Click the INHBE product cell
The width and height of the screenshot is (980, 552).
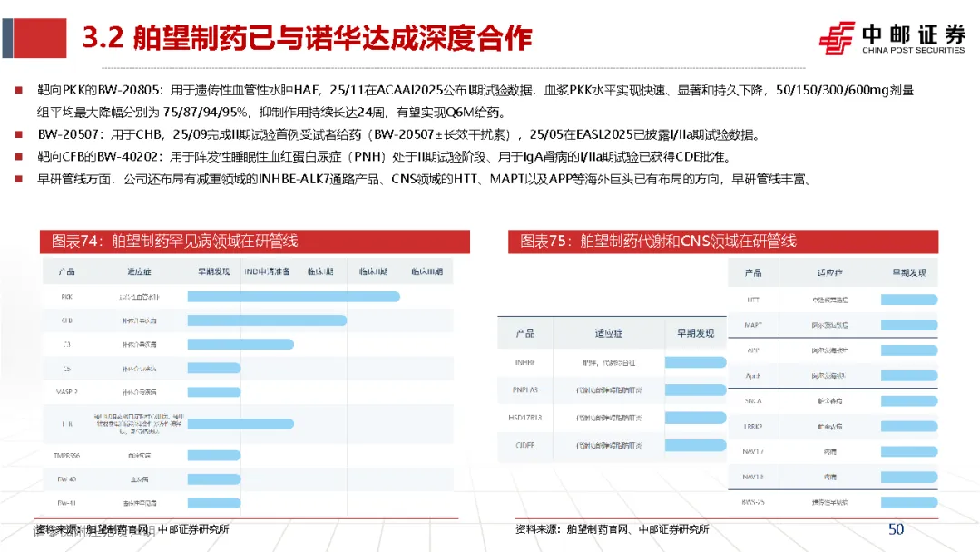[525, 362]
